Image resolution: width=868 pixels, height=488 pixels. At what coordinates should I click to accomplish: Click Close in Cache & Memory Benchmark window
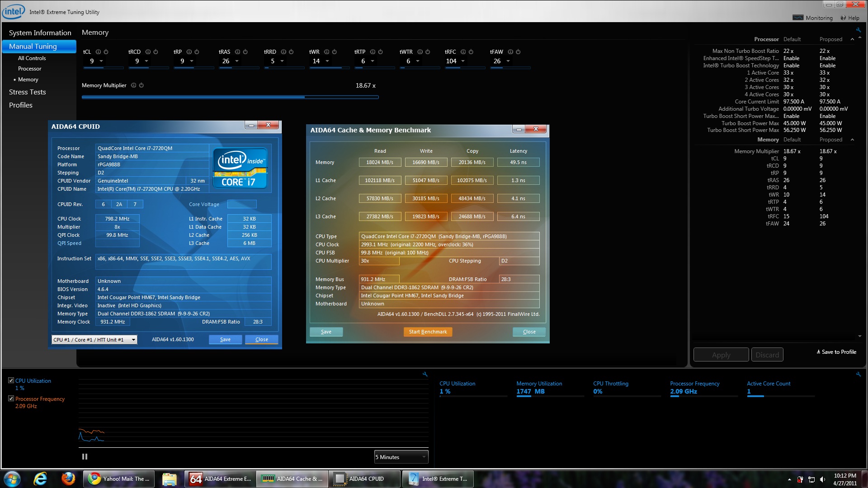529,332
